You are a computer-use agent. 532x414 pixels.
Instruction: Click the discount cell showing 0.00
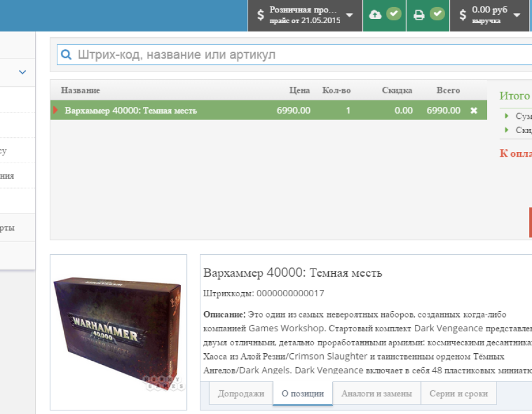pos(403,111)
